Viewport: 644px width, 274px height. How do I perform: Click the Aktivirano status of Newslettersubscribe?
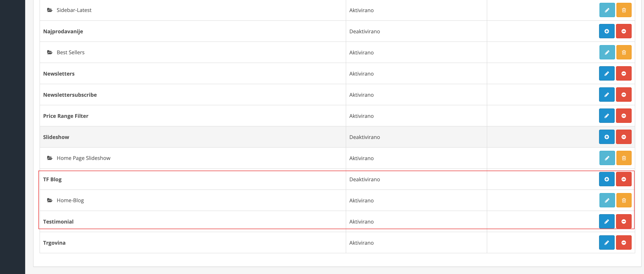361,95
